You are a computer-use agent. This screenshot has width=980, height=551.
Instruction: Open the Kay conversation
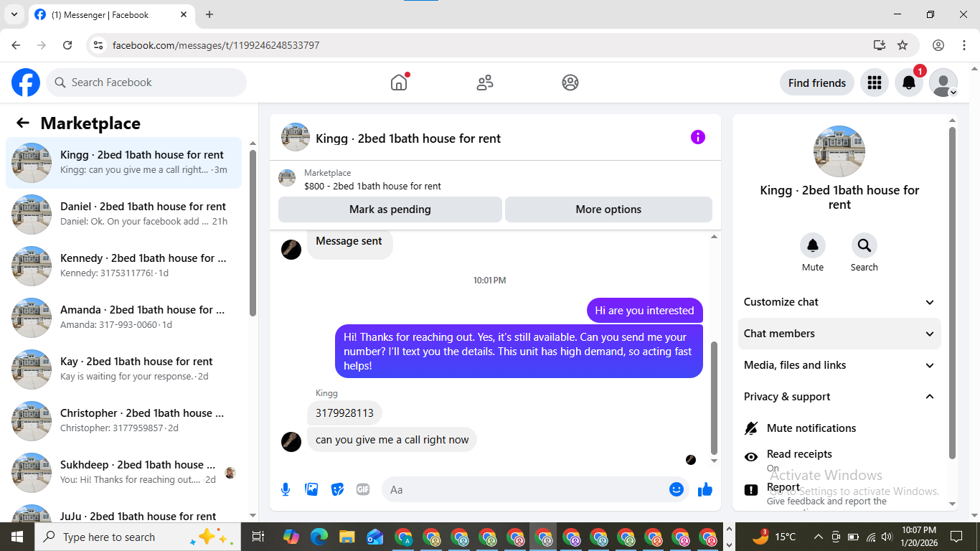pyautogui.click(x=123, y=369)
